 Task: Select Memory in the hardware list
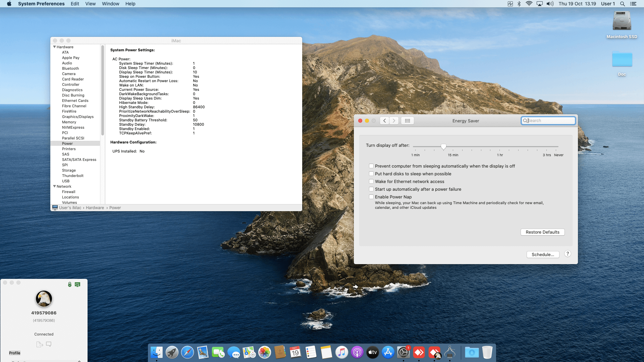pyautogui.click(x=69, y=122)
